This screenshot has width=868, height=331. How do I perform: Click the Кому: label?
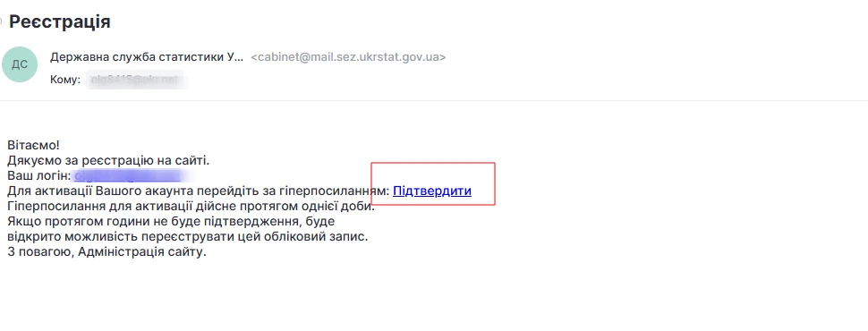tap(65, 80)
